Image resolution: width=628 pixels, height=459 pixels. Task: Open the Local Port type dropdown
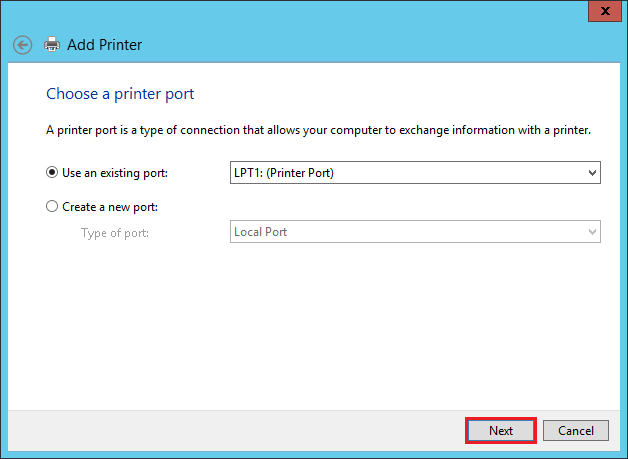(415, 232)
